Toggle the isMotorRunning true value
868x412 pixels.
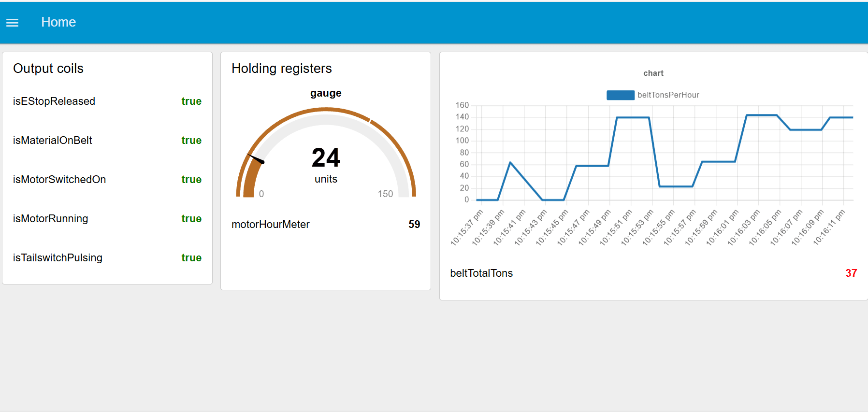click(x=191, y=218)
